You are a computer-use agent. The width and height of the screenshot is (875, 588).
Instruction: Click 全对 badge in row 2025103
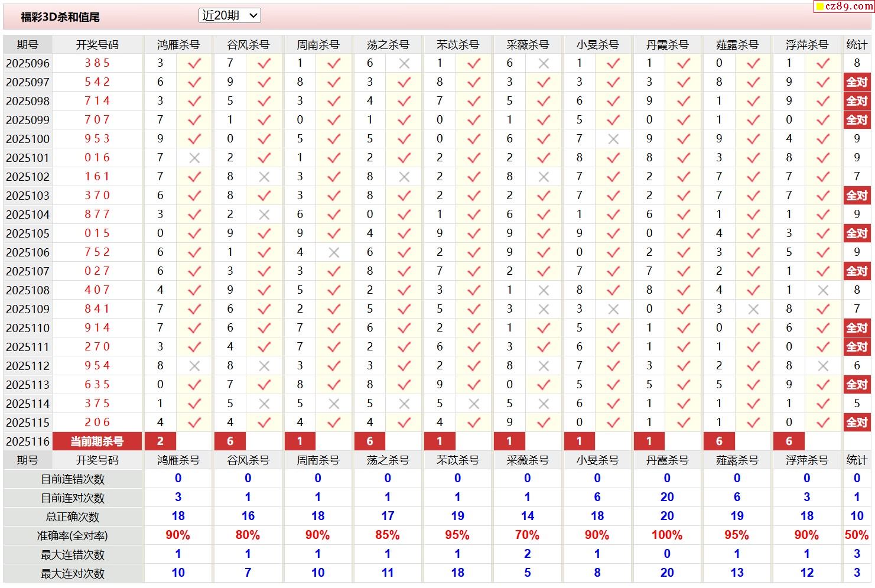coord(857,196)
